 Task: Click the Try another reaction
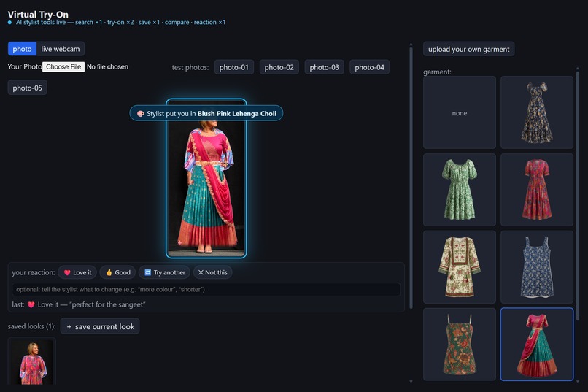(x=164, y=272)
